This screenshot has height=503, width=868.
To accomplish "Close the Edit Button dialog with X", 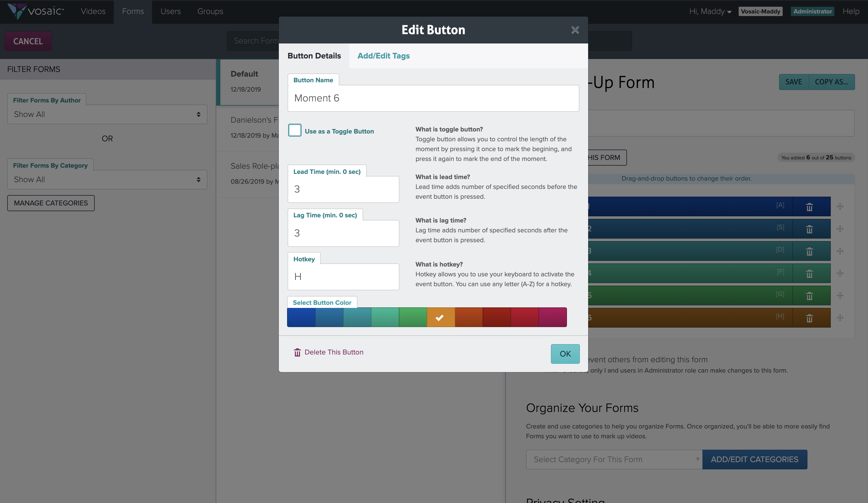I will point(575,30).
